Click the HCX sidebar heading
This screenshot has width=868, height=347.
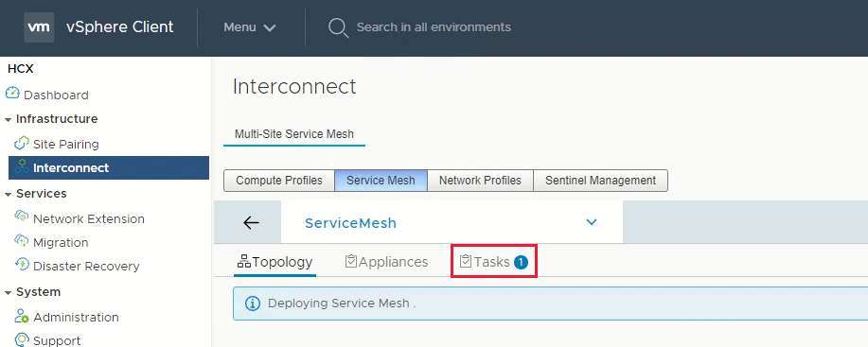tap(21, 69)
